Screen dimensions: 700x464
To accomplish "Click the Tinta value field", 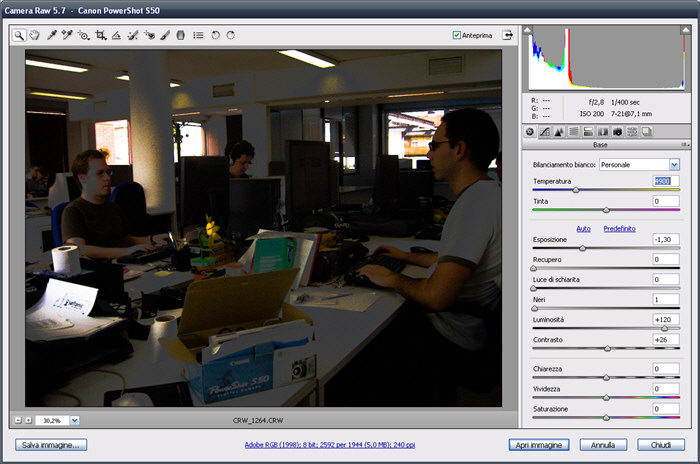I will click(666, 201).
